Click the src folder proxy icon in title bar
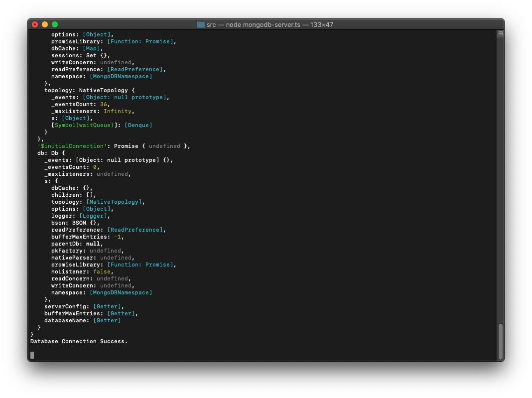The width and height of the screenshot is (532, 398). [x=201, y=24]
